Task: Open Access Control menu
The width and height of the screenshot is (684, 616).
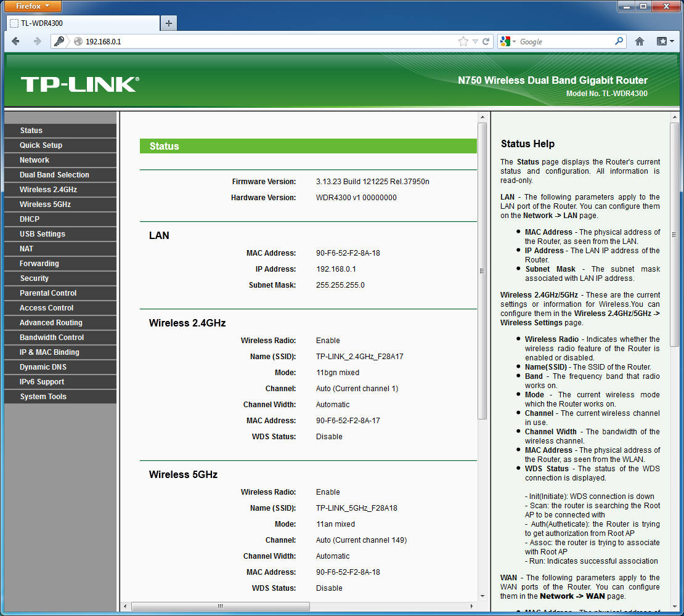Action: 60,308
